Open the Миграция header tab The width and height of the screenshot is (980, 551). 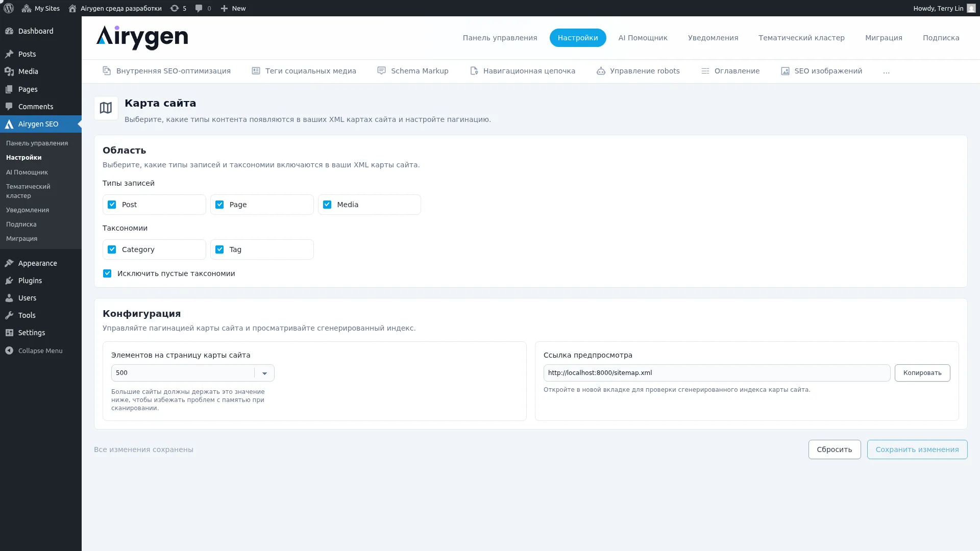pyautogui.click(x=884, y=38)
